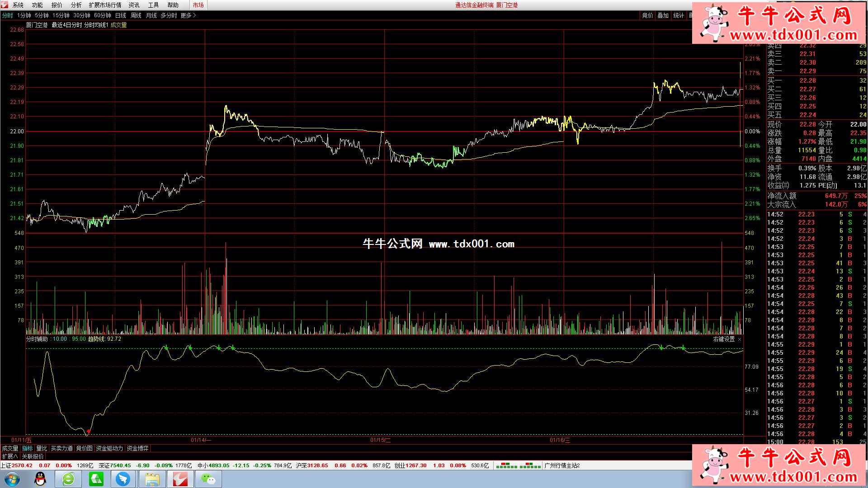Click the 竞价 button
Viewport: 868px width, 488px height.
coord(647,15)
